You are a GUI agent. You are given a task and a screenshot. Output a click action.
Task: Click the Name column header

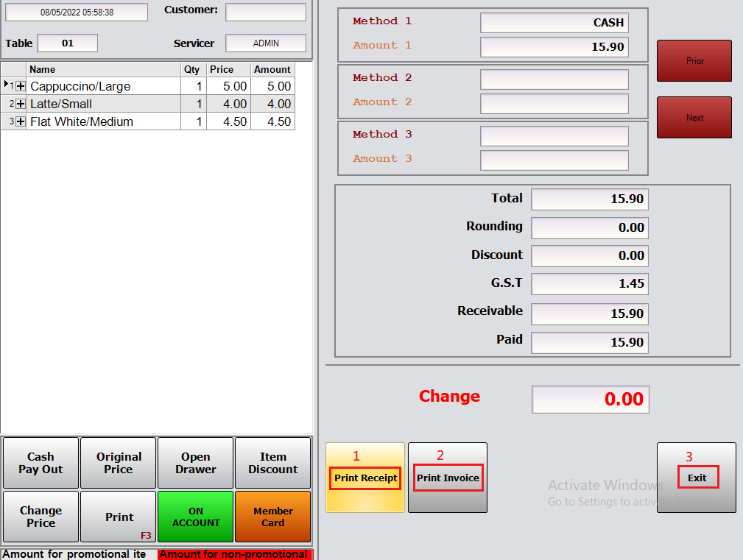pos(103,70)
